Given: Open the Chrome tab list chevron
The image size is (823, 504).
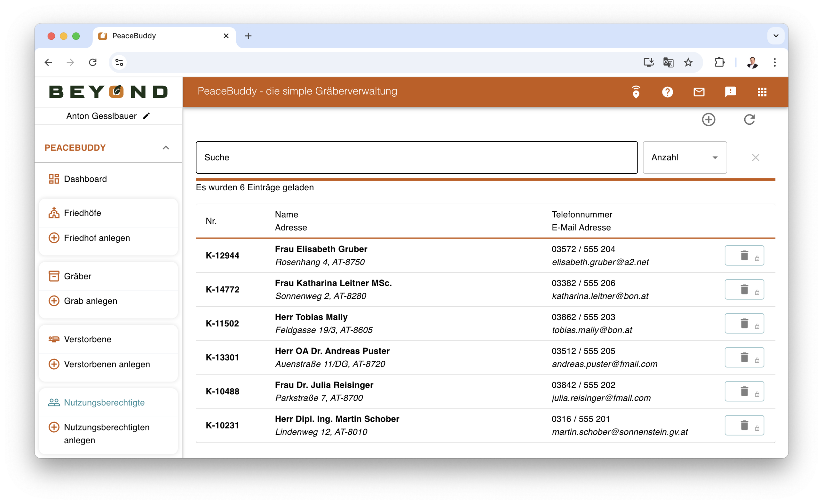Looking at the screenshot, I should click(x=775, y=36).
